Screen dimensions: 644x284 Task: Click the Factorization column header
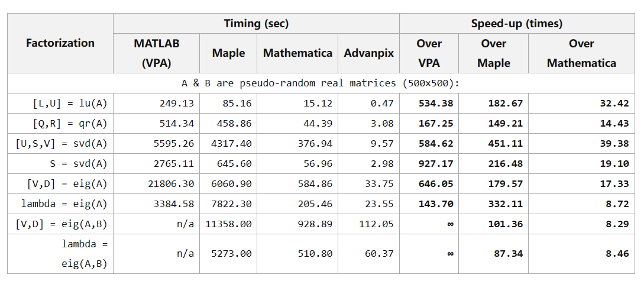tap(60, 43)
